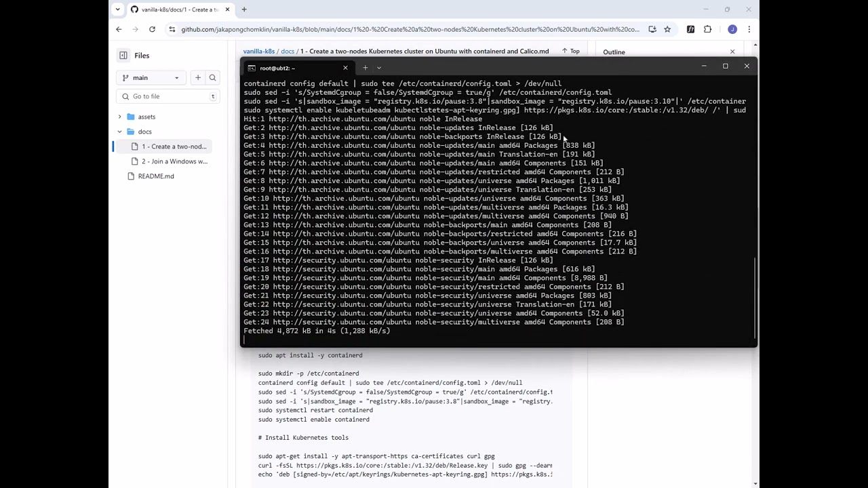This screenshot has height=488, width=868.
Task: Minimize the terminal window
Action: click(704, 66)
